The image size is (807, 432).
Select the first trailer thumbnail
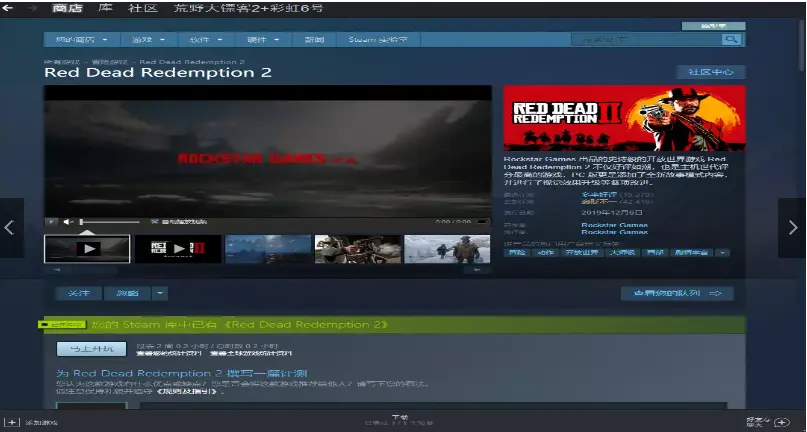pos(87,249)
